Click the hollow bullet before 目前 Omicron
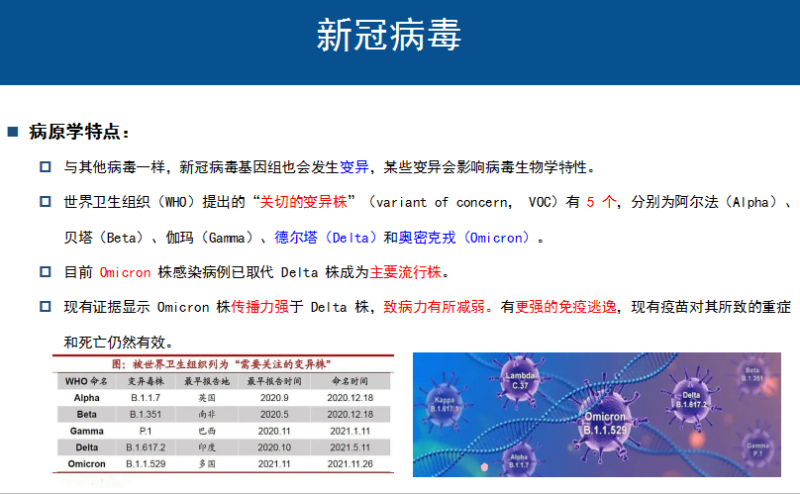 click(x=45, y=271)
